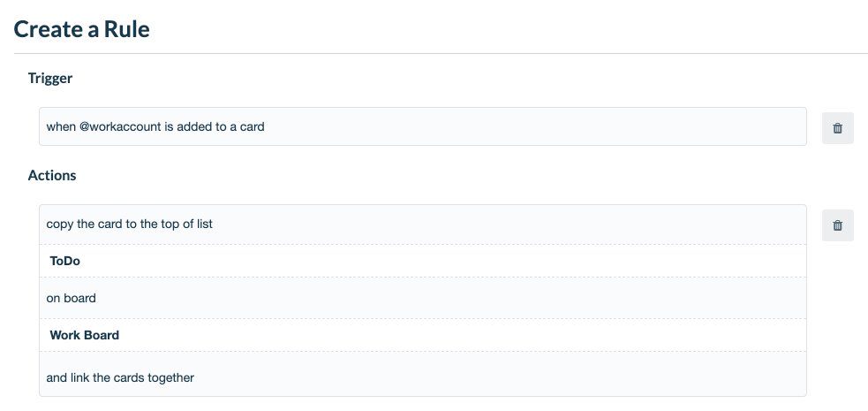The image size is (868, 411).
Task: Click 'is added to a card' trigger text
Action: [215, 126]
